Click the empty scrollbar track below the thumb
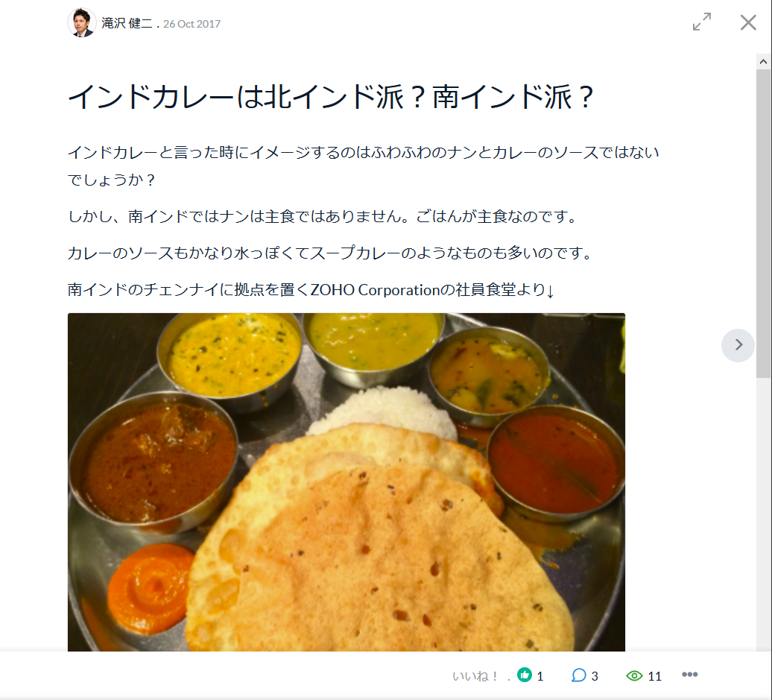The height and width of the screenshot is (700, 772). pyautogui.click(x=763, y=512)
